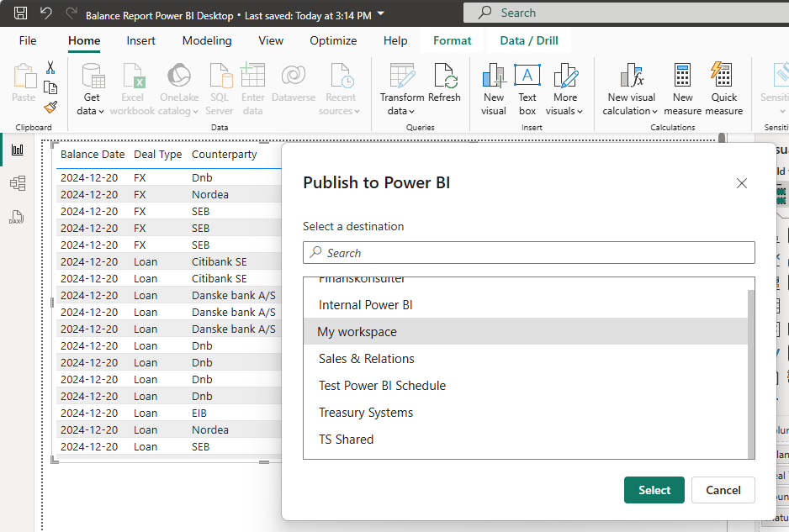This screenshot has height=532, width=789.
Task: Confirm destination with the Select button
Action: tap(654, 490)
